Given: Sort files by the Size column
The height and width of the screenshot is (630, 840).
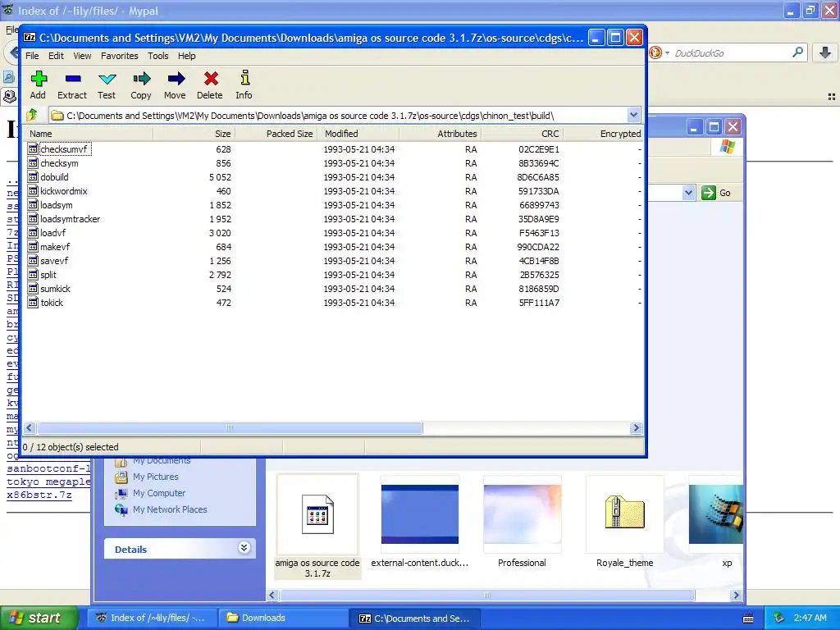Looking at the screenshot, I should coord(194,134).
